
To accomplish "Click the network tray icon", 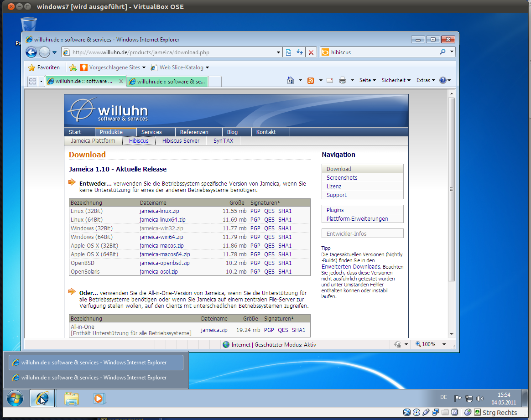I will [x=469, y=399].
